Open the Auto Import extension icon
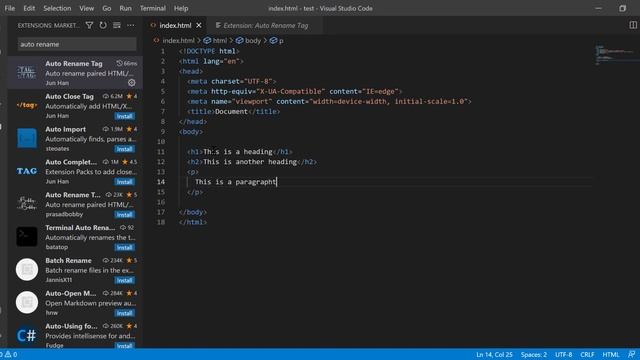This screenshot has width=640, height=360. [27, 138]
